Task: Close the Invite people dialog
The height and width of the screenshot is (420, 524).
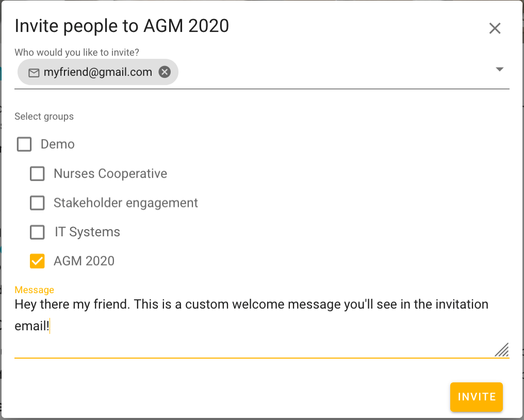Action: [x=495, y=28]
